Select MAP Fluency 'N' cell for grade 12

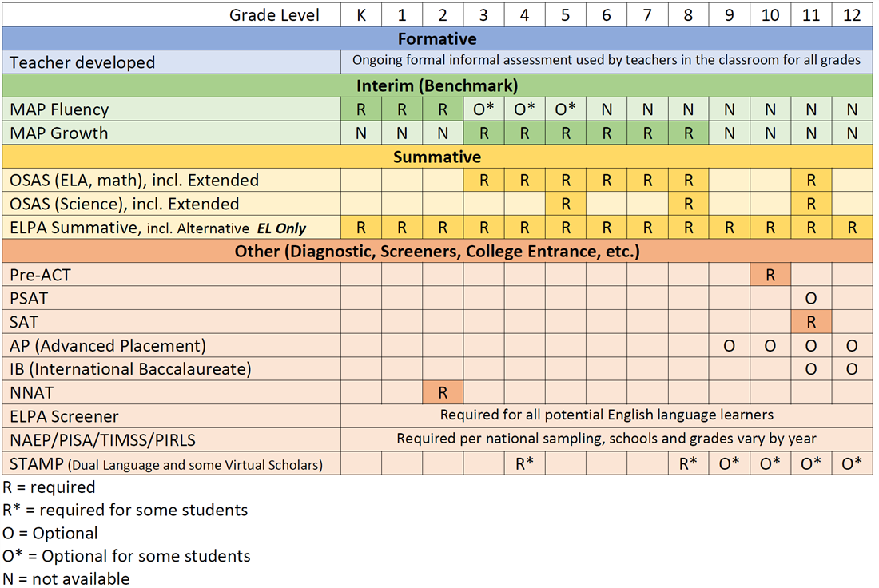(852, 109)
